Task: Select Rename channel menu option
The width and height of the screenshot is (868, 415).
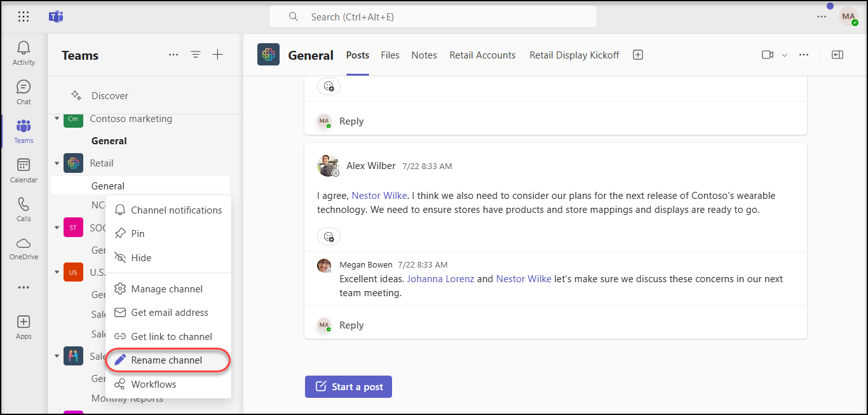Action: (166, 360)
